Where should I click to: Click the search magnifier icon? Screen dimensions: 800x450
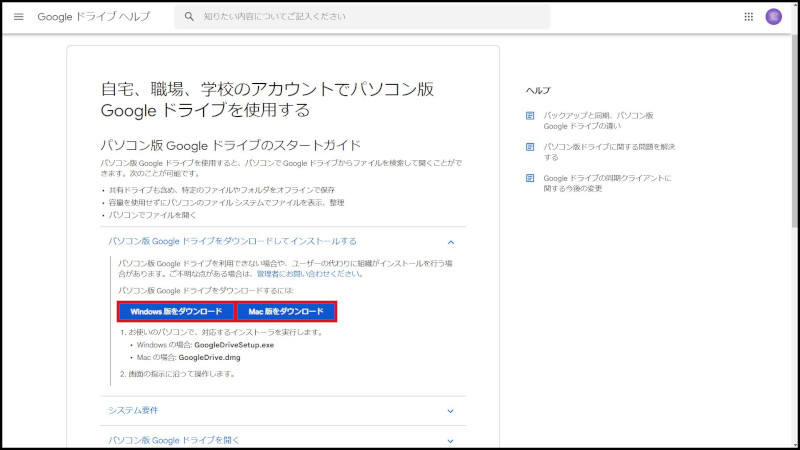tap(189, 17)
